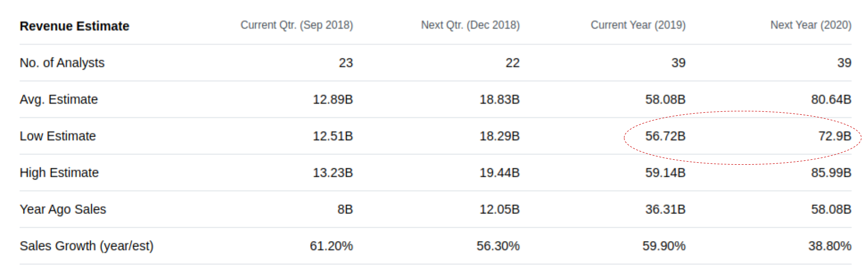Click the circled 56.72B low estimate value
The width and height of the screenshot is (868, 280).
coord(665,136)
